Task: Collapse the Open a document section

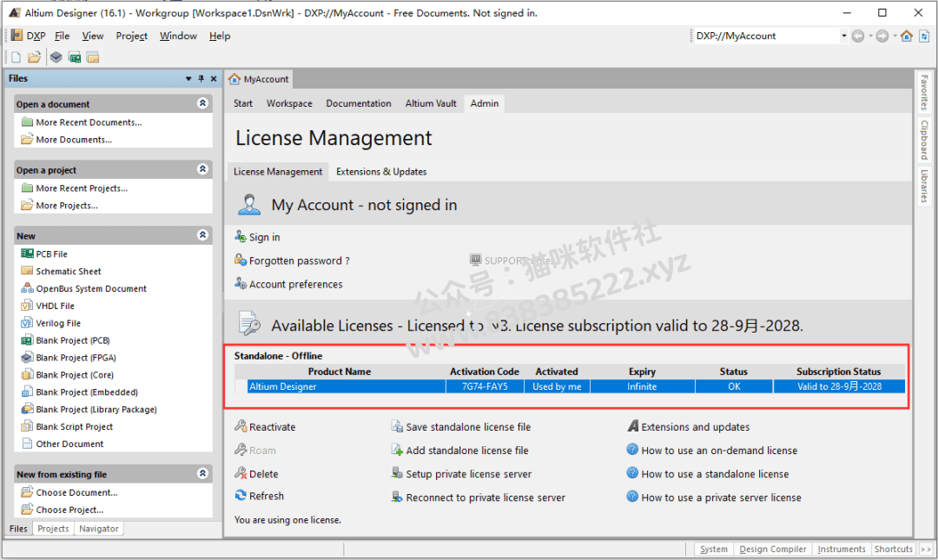Action: (x=202, y=103)
